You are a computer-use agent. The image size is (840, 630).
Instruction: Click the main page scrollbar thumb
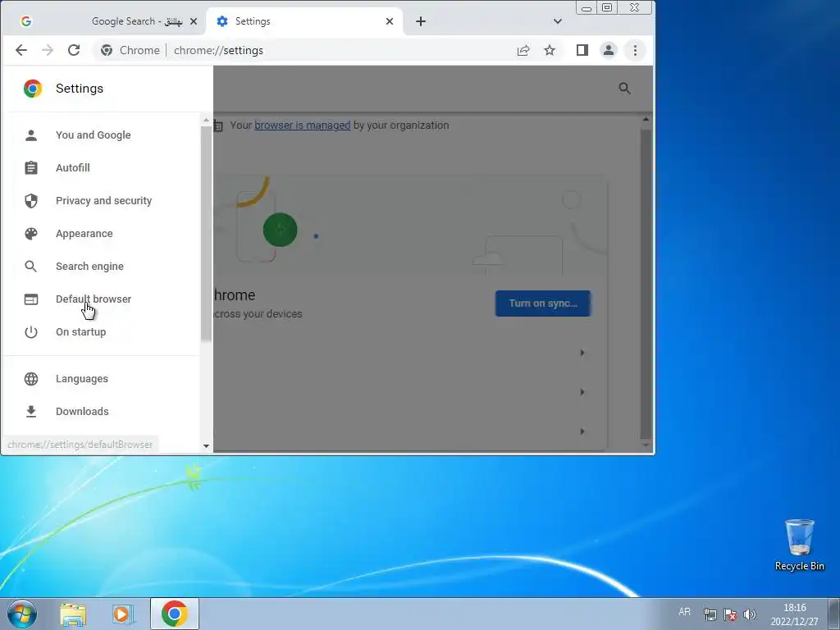(x=646, y=284)
